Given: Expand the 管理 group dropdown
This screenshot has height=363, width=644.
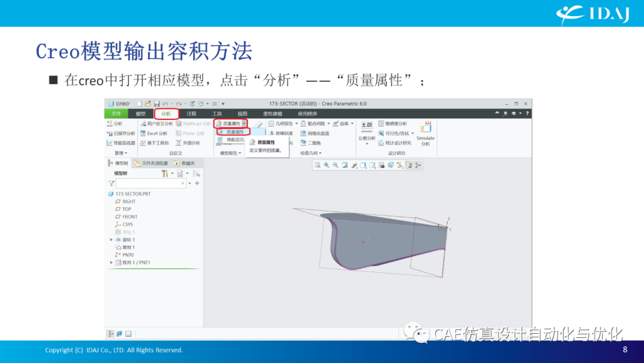Looking at the screenshot, I should (120, 153).
